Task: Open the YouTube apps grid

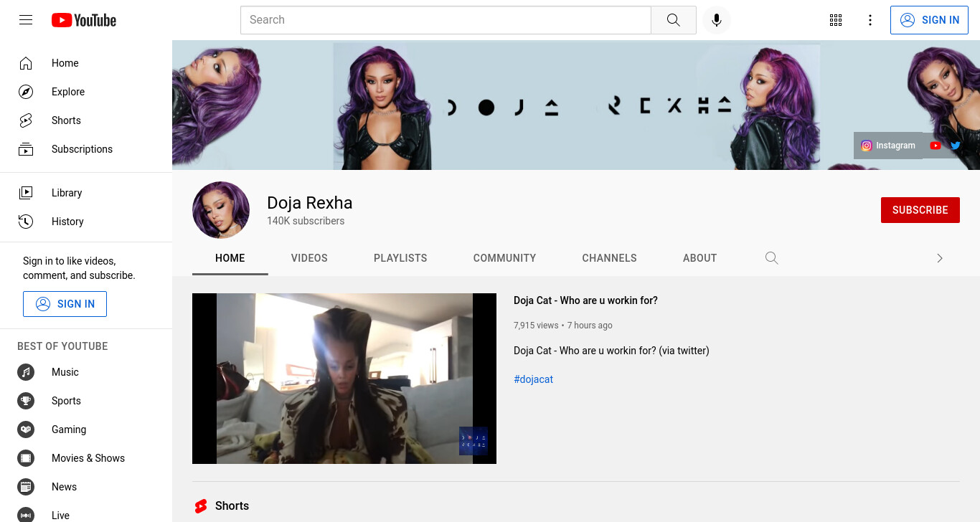Action: [x=836, y=20]
